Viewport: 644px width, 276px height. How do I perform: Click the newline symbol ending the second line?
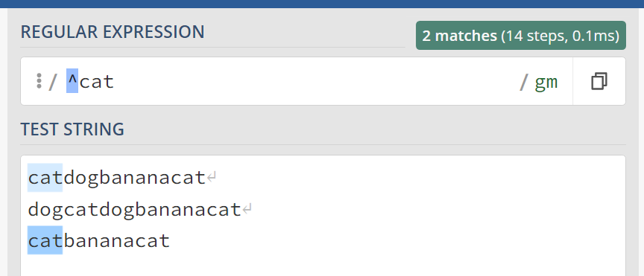tap(247, 210)
